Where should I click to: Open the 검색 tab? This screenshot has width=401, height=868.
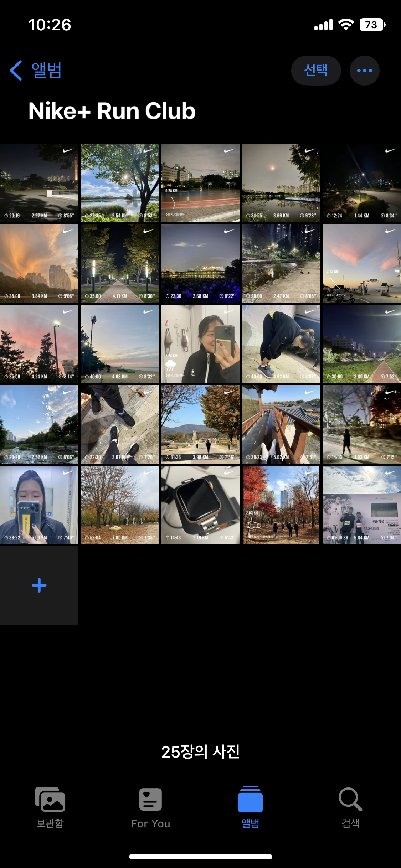click(350, 808)
